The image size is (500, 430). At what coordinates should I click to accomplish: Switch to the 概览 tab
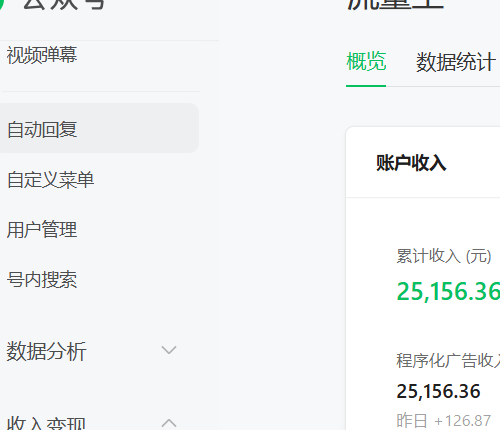coord(366,62)
